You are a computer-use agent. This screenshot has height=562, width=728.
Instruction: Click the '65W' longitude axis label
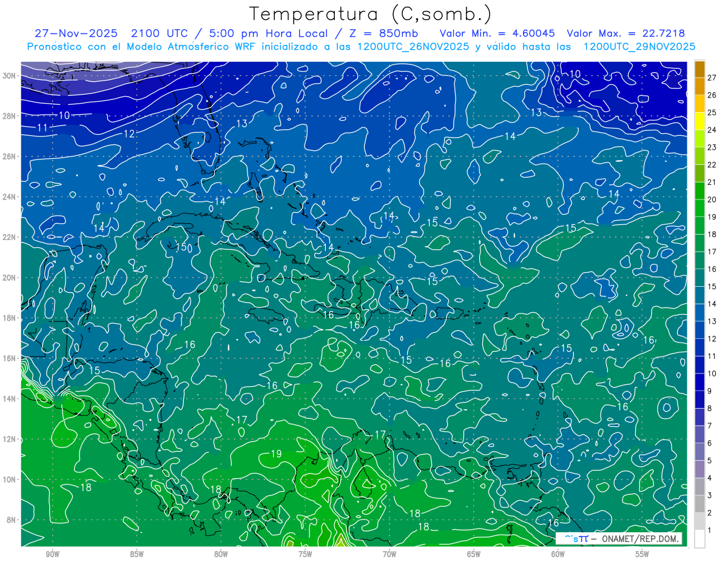(474, 554)
